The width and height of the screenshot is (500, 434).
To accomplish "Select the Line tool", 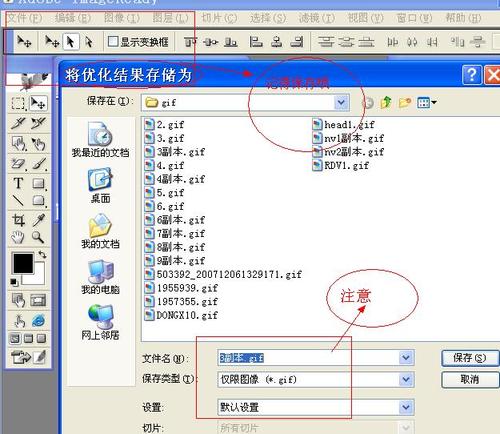I will coord(18,200).
